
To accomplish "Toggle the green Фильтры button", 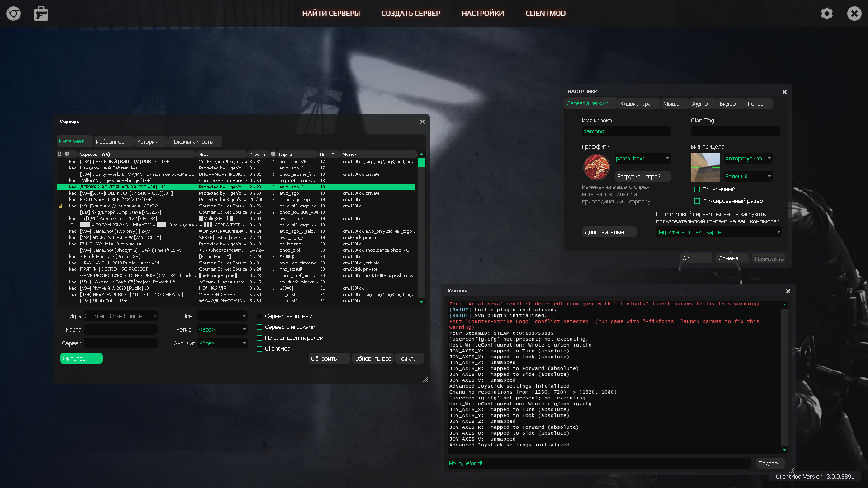I will tap(81, 358).
